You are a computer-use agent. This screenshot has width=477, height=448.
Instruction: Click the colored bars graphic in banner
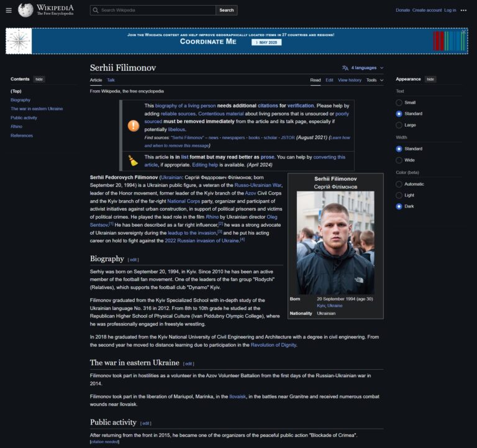(448, 41)
